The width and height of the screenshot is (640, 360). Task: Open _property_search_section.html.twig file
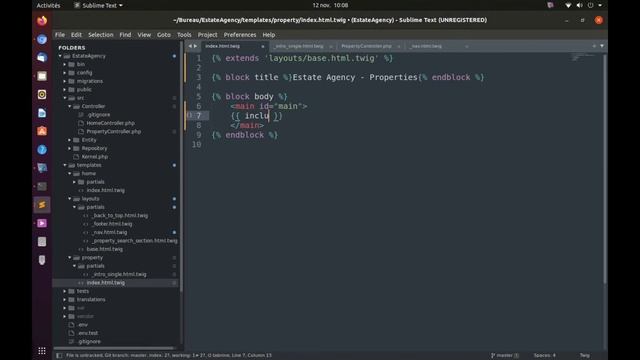point(134,241)
